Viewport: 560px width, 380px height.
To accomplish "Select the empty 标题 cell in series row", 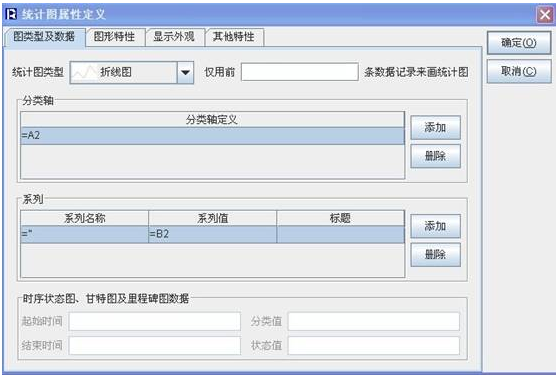I will click(341, 234).
